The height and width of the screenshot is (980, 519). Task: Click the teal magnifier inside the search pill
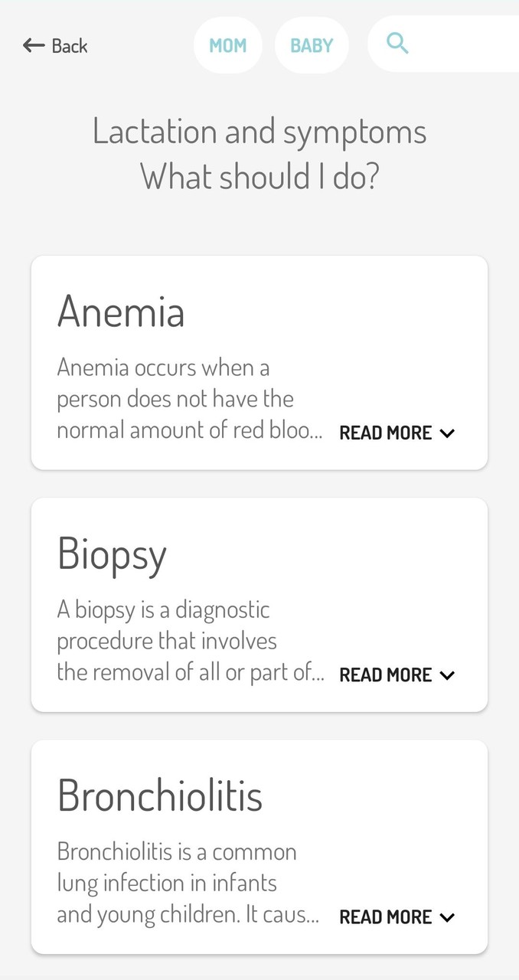[x=397, y=43]
